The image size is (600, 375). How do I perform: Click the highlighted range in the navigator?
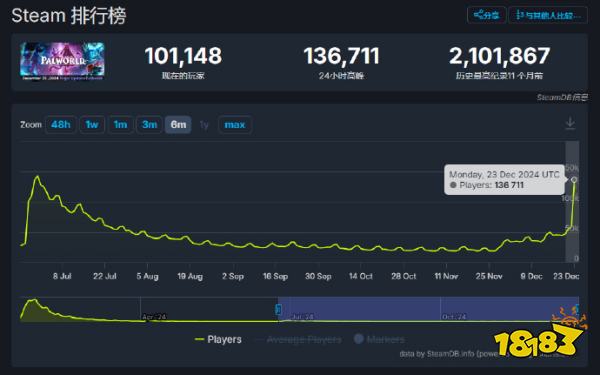[428, 309]
